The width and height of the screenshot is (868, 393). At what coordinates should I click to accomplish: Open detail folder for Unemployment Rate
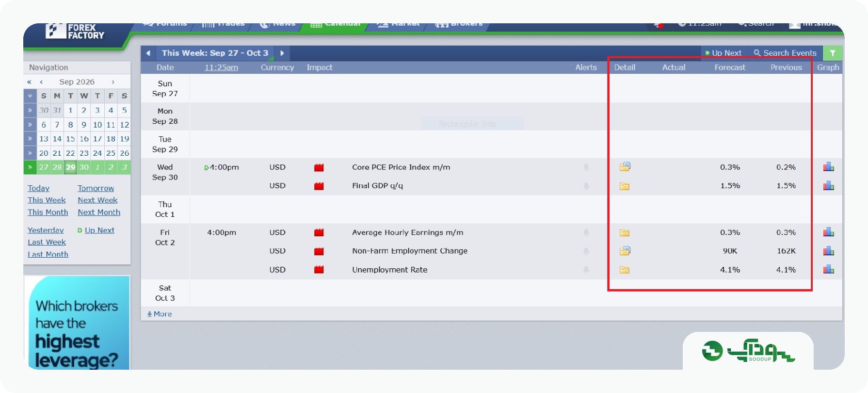[x=625, y=270]
